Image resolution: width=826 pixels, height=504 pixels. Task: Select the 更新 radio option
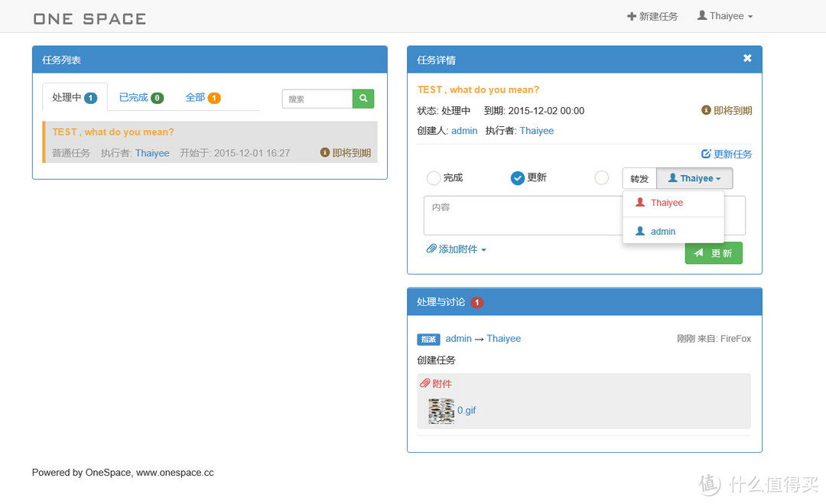pyautogui.click(x=517, y=178)
